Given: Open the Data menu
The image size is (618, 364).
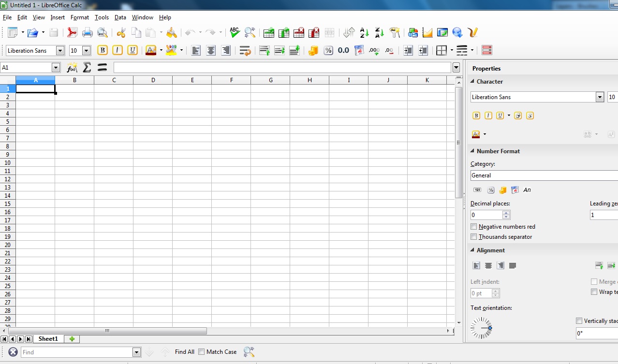Looking at the screenshot, I should (x=120, y=17).
